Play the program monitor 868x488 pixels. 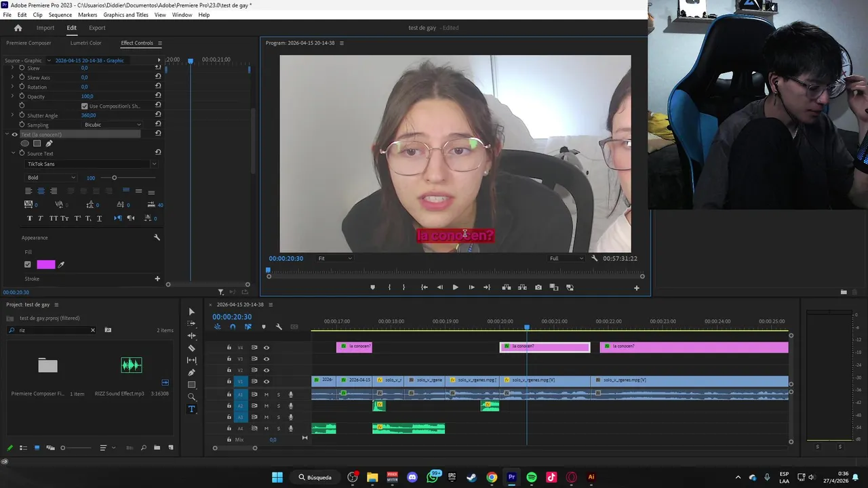(x=455, y=287)
